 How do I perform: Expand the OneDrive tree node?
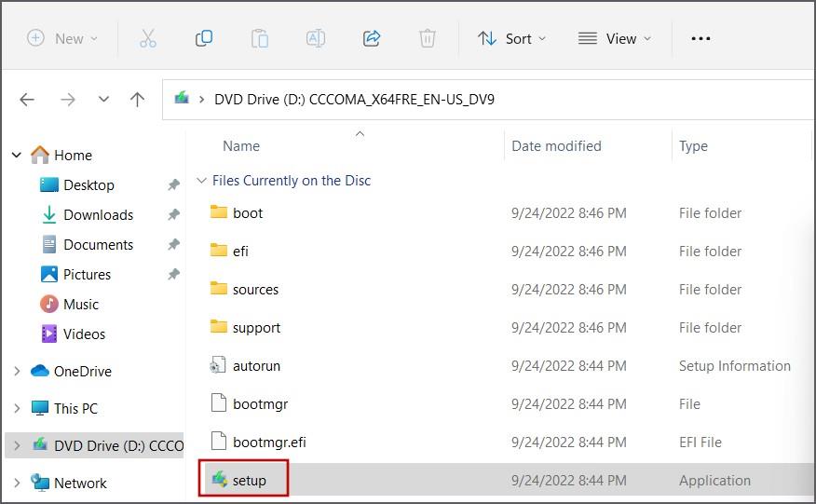coord(17,371)
